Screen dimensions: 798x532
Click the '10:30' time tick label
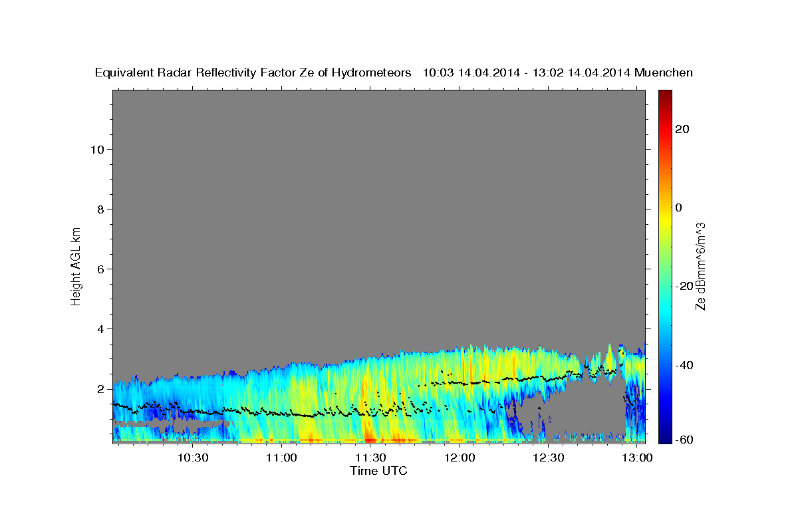(193, 458)
